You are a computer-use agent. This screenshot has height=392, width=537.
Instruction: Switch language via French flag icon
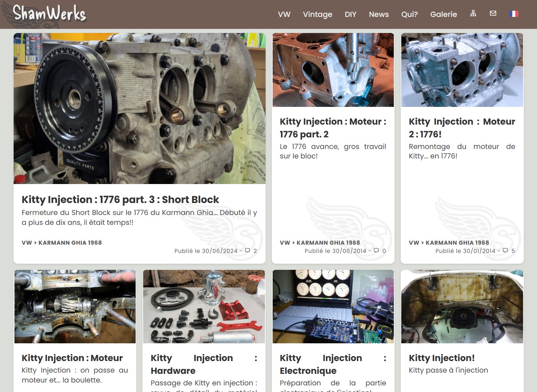[514, 14]
